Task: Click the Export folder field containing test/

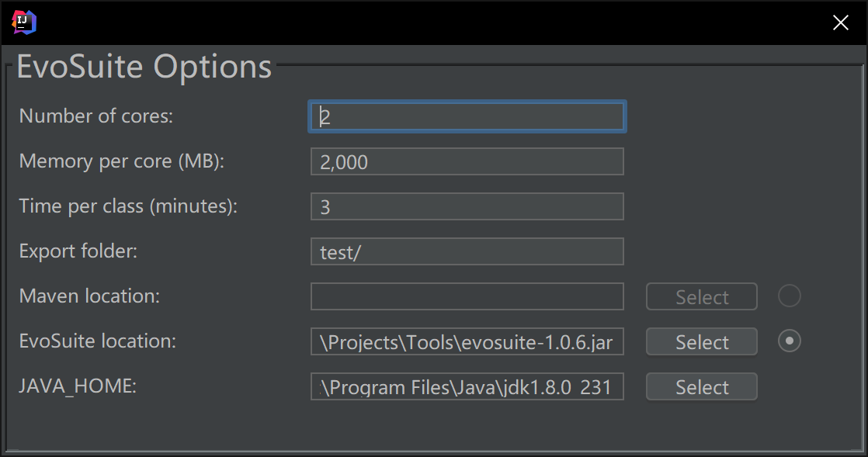Action: 467,251
